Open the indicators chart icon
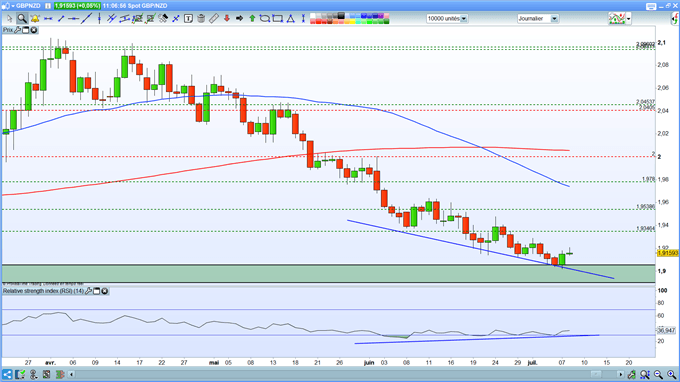 click(617, 19)
